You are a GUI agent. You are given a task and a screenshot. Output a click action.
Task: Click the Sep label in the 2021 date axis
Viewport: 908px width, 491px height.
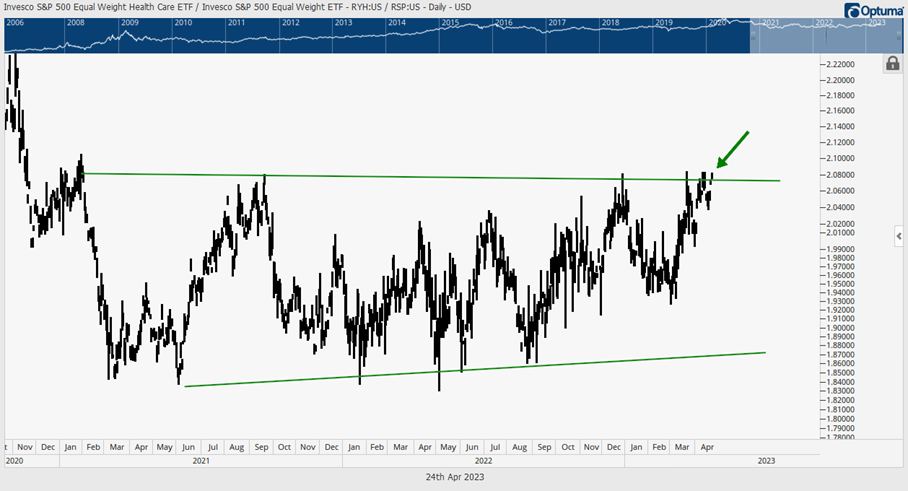261,447
